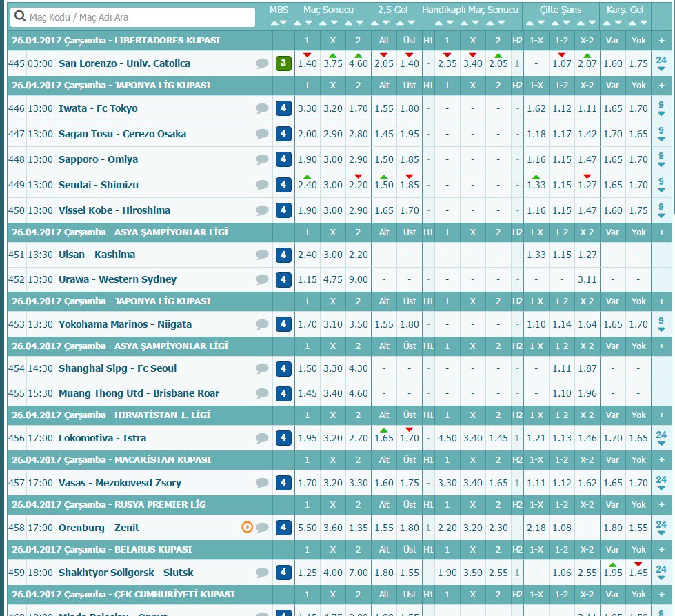Expand 9 more bets for Sagan Tosu - Cerezo Osaka
Viewport: 675px width, 616px height.
(x=661, y=134)
